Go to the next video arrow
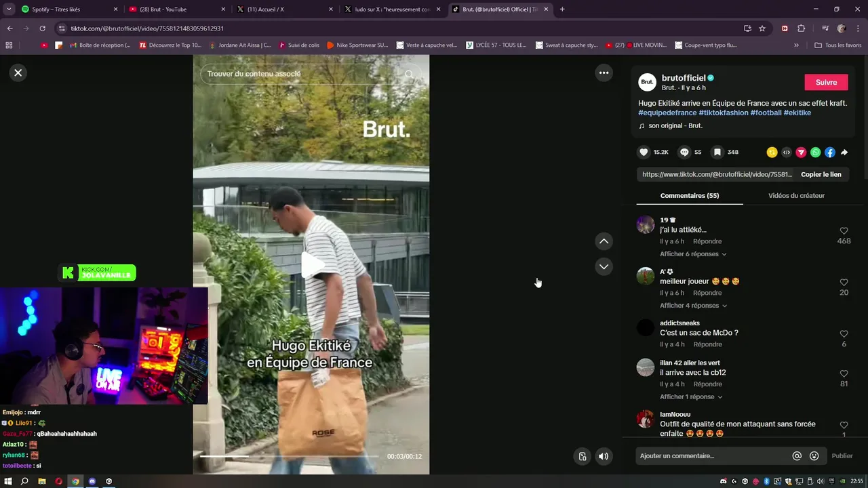Viewport: 868px width, 488px height. (x=604, y=267)
